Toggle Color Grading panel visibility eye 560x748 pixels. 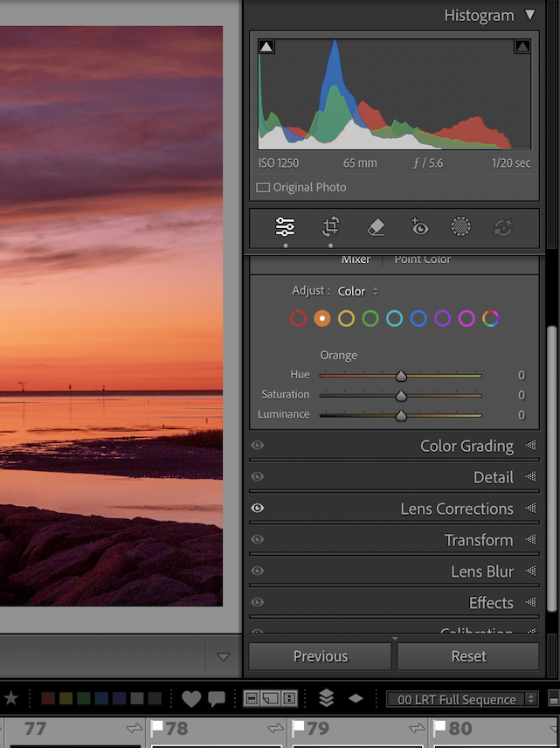click(257, 445)
